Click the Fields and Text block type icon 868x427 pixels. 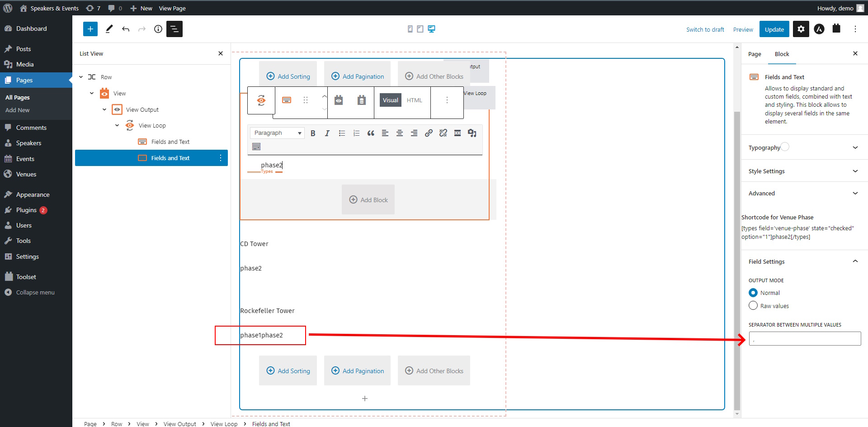(x=287, y=100)
